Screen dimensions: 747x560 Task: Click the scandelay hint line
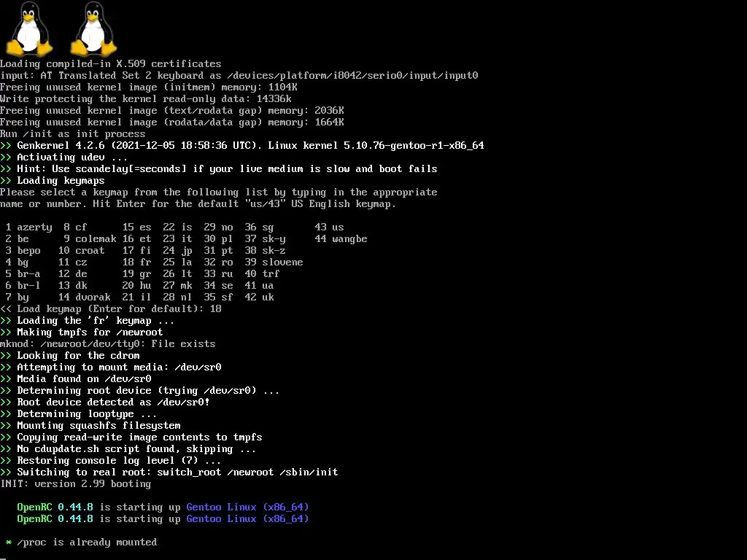(x=219, y=169)
